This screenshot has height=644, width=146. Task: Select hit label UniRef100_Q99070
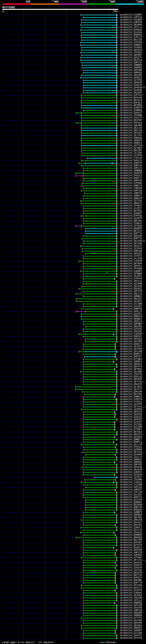131,497
